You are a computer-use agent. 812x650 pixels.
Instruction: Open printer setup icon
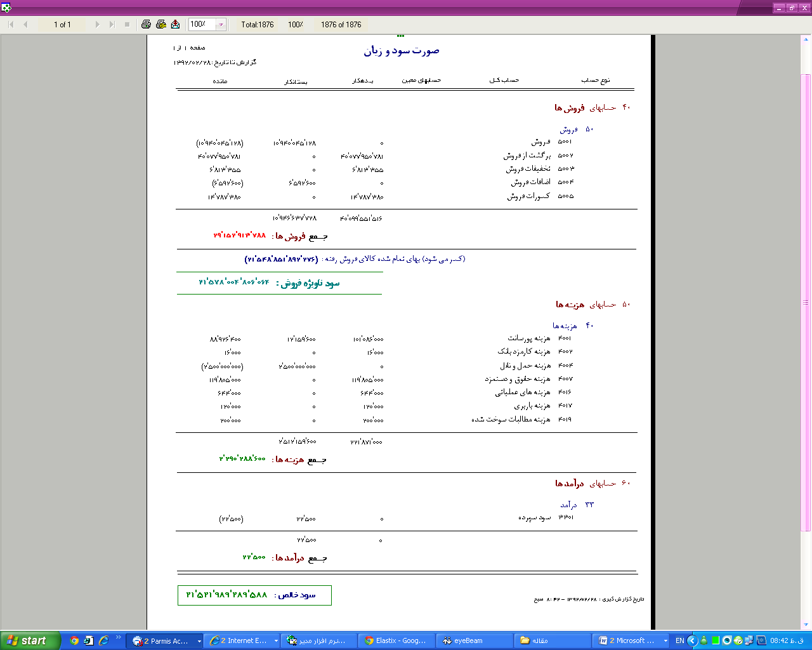[160, 24]
